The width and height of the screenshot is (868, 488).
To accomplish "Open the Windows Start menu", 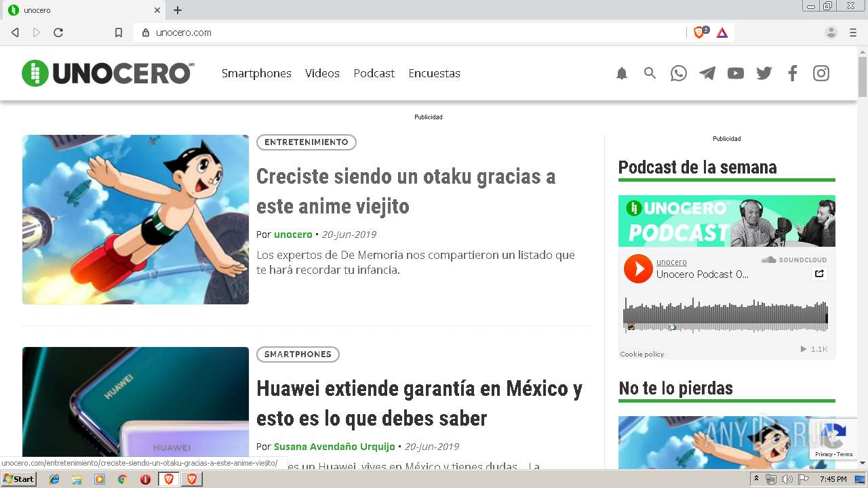I will [x=19, y=479].
